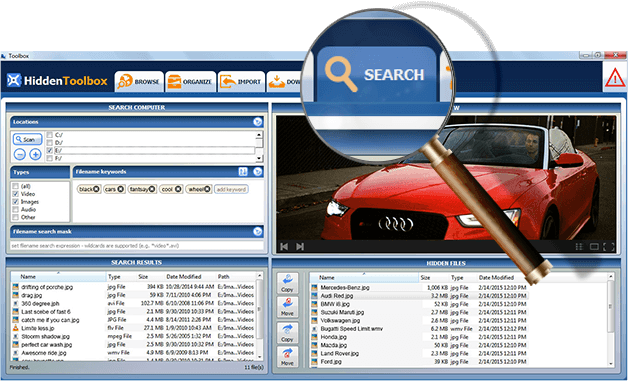This screenshot has height=381, width=628.
Task: Go to next item in preview
Action: click(x=300, y=246)
